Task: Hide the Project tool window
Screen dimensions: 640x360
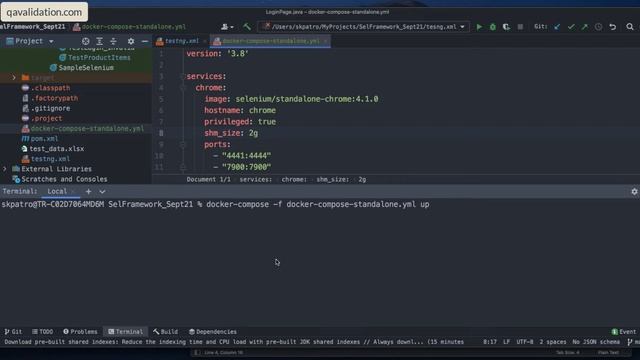Action: point(144,41)
